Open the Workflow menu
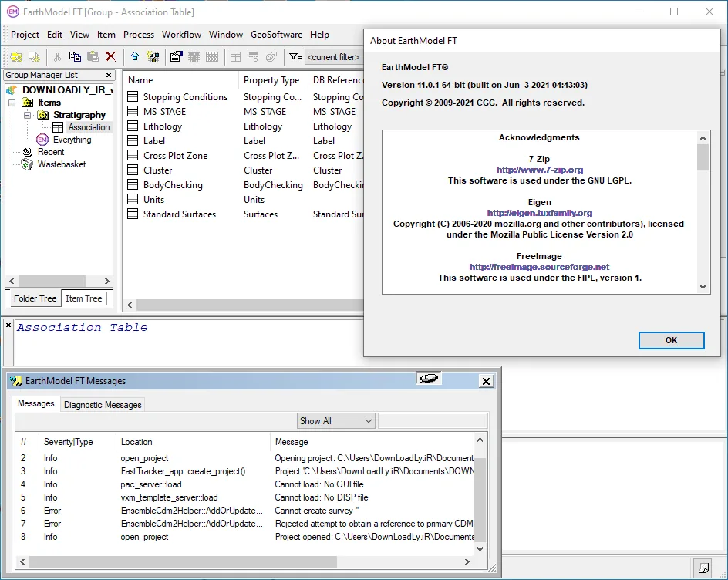This screenshot has width=728, height=580. 181,35
